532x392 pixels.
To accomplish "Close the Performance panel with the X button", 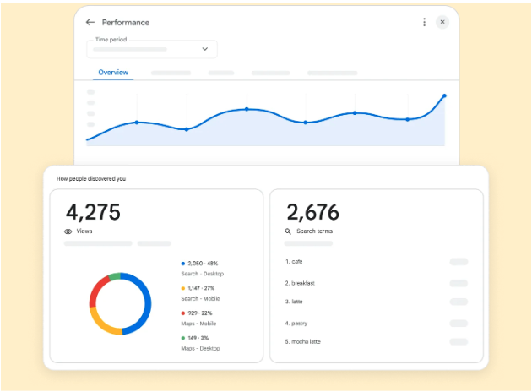I will click(442, 22).
